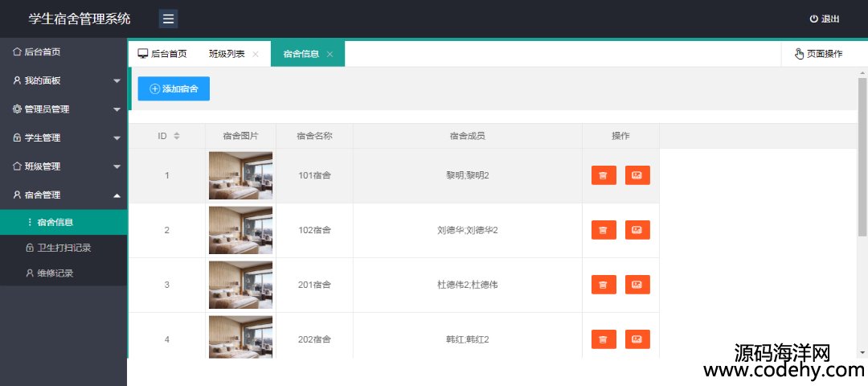This screenshot has width=868, height=386.
Task: Click the vertical scrollbar thumb
Action: tap(862, 157)
